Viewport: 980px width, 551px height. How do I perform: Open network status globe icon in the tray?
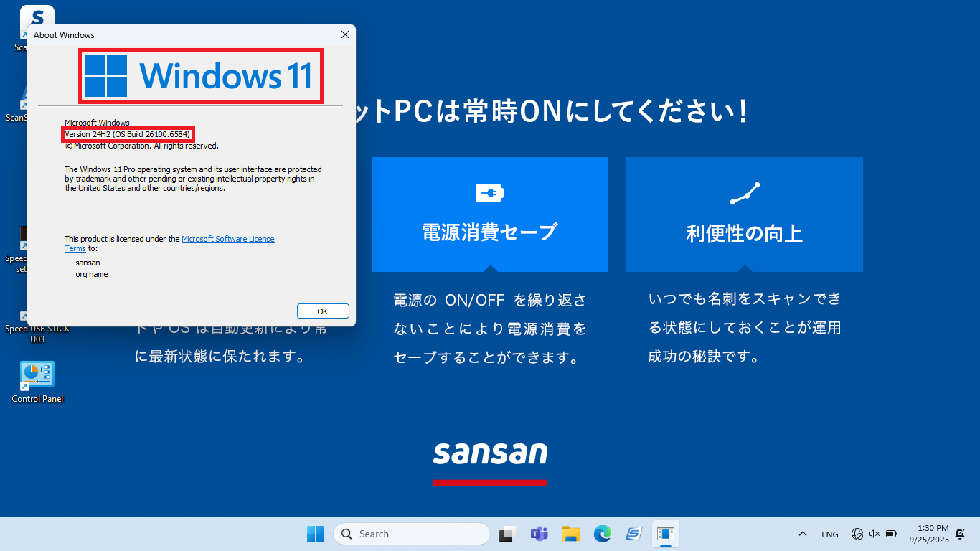[857, 534]
